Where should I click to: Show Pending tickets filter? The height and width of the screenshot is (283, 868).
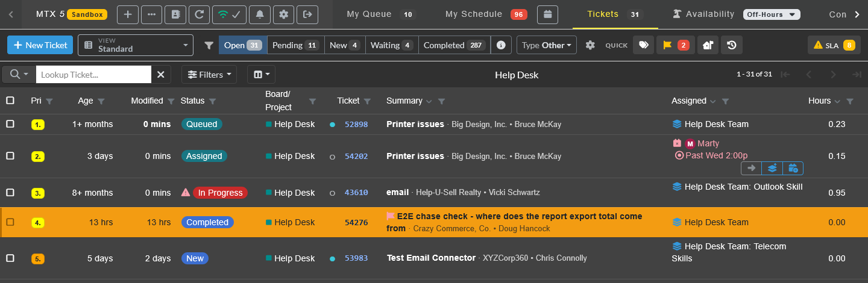(296, 45)
